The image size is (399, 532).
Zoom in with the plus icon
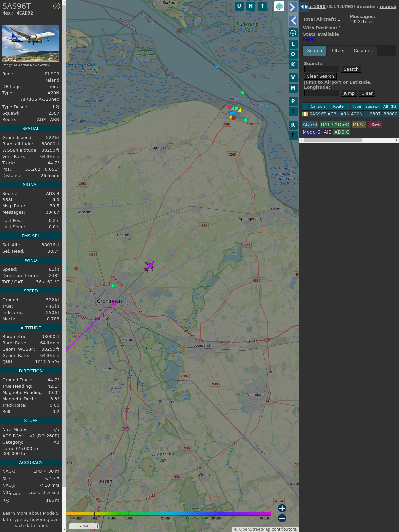point(282,508)
